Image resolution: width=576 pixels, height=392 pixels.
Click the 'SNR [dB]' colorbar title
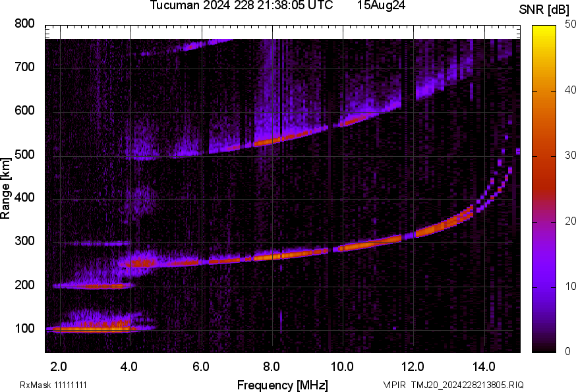(x=544, y=10)
